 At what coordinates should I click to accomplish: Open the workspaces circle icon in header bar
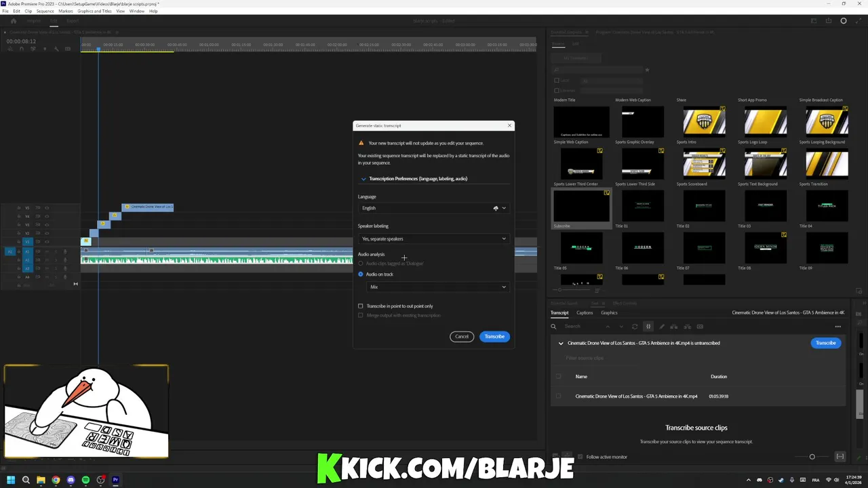[844, 21]
